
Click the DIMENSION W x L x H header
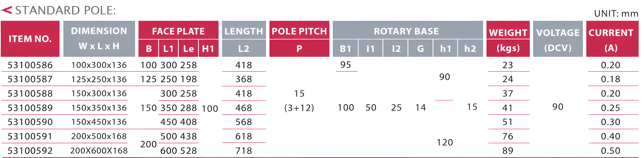[99, 38]
